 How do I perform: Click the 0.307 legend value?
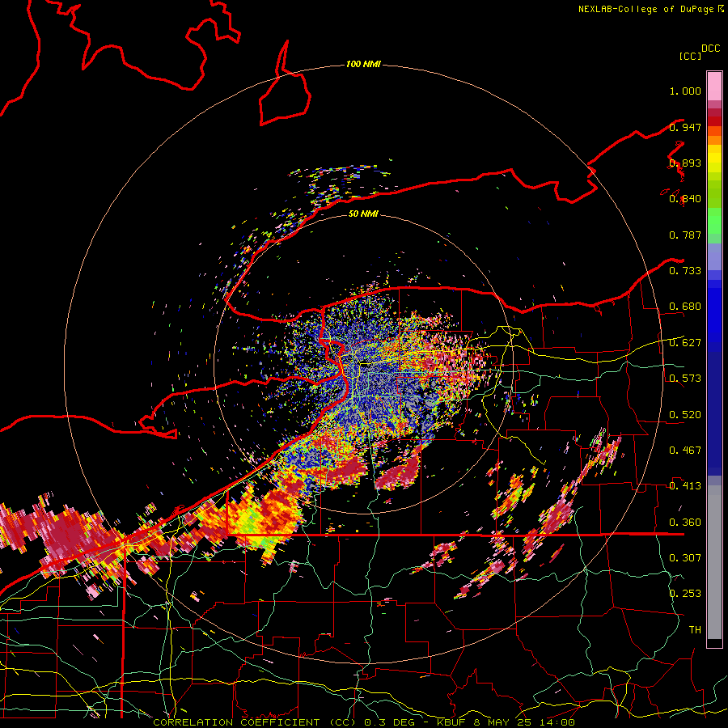685,558
